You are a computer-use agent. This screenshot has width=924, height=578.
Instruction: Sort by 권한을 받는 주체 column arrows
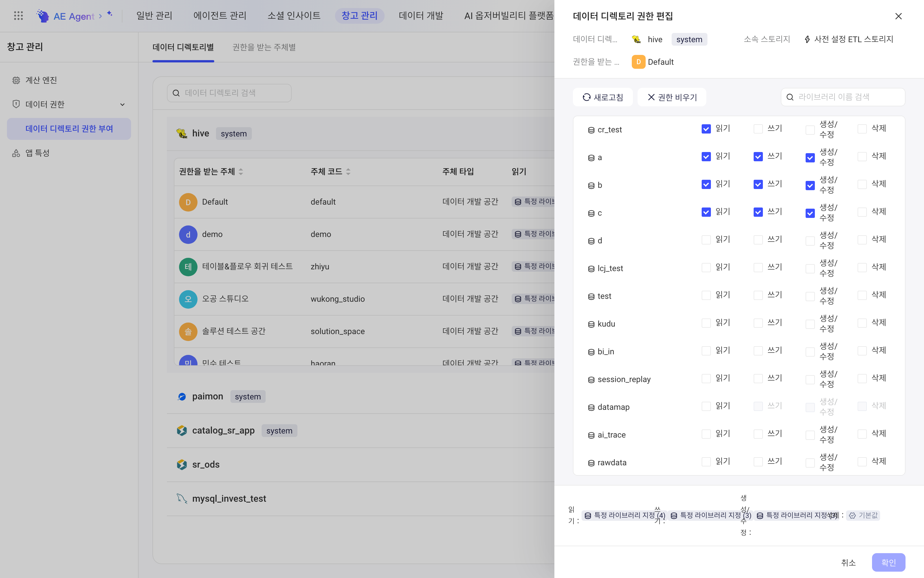241,172
